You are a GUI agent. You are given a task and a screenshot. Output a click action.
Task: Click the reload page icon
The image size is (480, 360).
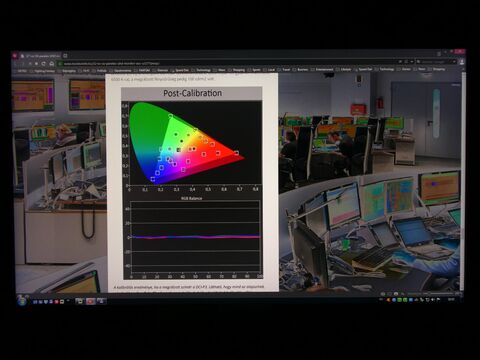pyautogui.click(x=43, y=63)
